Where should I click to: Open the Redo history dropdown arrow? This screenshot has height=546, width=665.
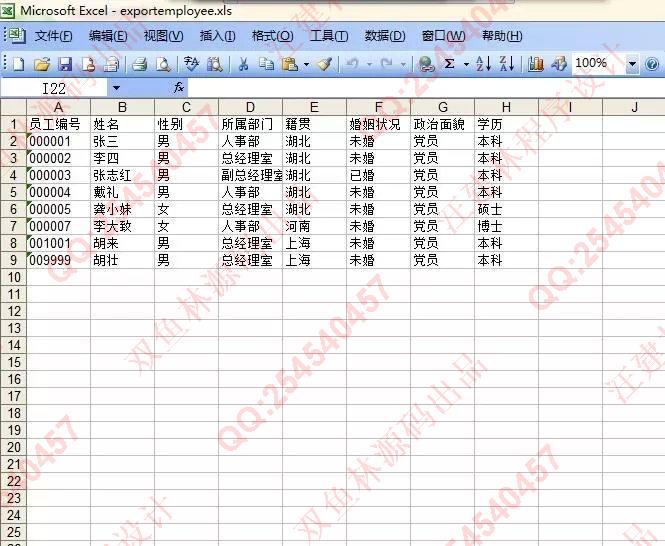(x=403, y=64)
